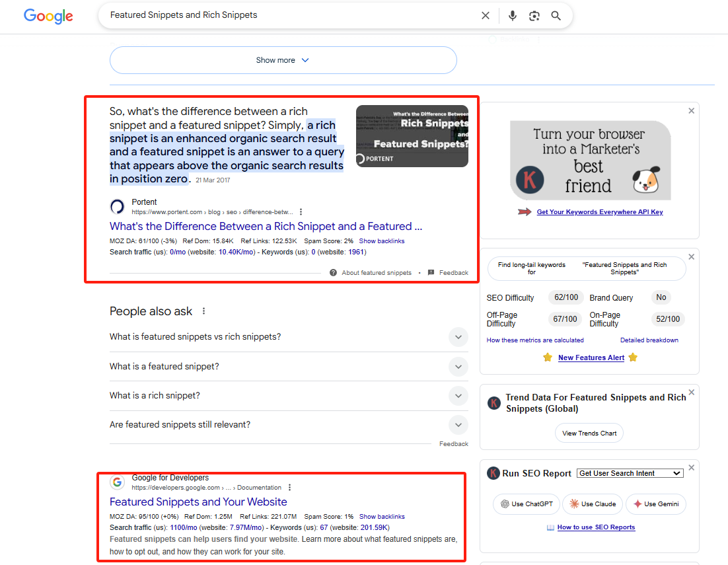728x565 pixels.
Task: Open search by image camera icon
Action: (x=534, y=16)
